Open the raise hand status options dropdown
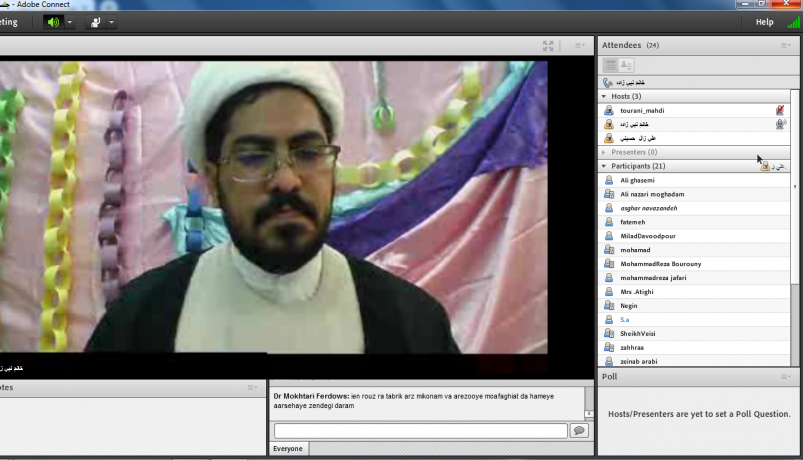Screen dimensions: 803x460 [x=111, y=22]
